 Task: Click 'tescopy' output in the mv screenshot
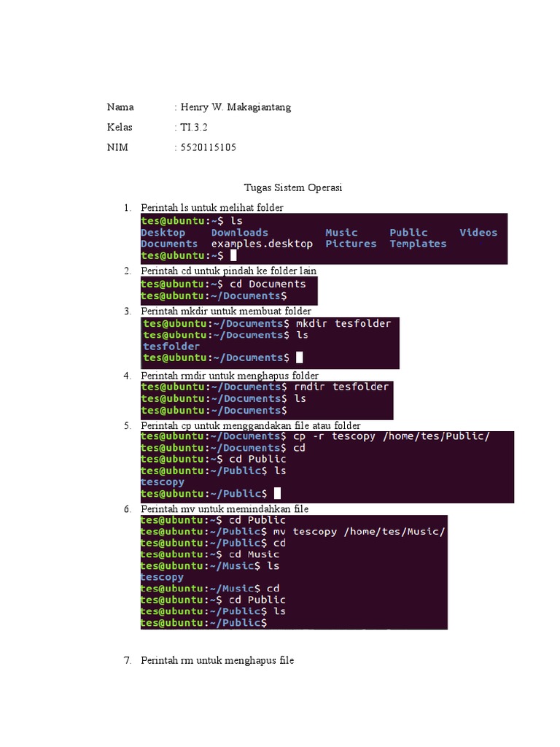click(162, 578)
